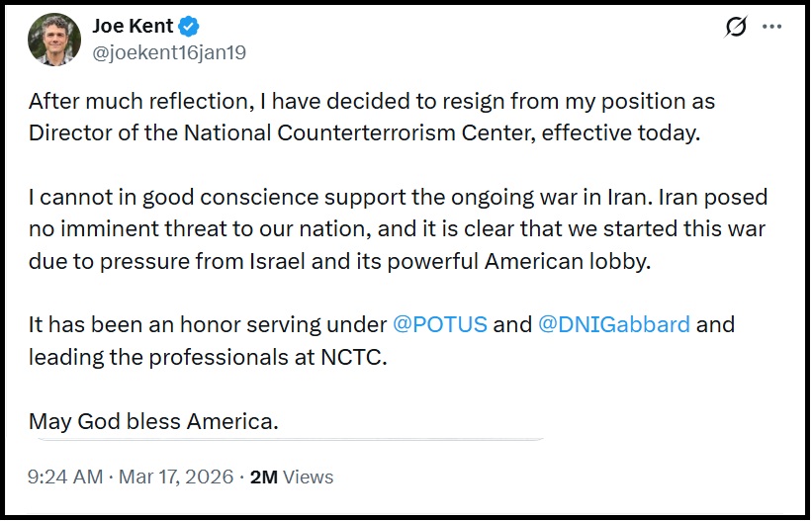The height and width of the screenshot is (521, 812).
Task: Click the Joe Kent display name
Action: coord(133,27)
